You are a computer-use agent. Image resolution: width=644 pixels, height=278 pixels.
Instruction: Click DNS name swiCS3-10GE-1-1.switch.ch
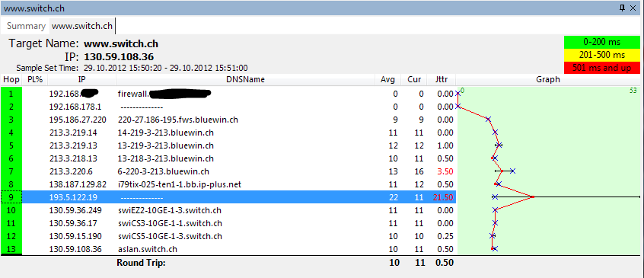pyautogui.click(x=170, y=223)
